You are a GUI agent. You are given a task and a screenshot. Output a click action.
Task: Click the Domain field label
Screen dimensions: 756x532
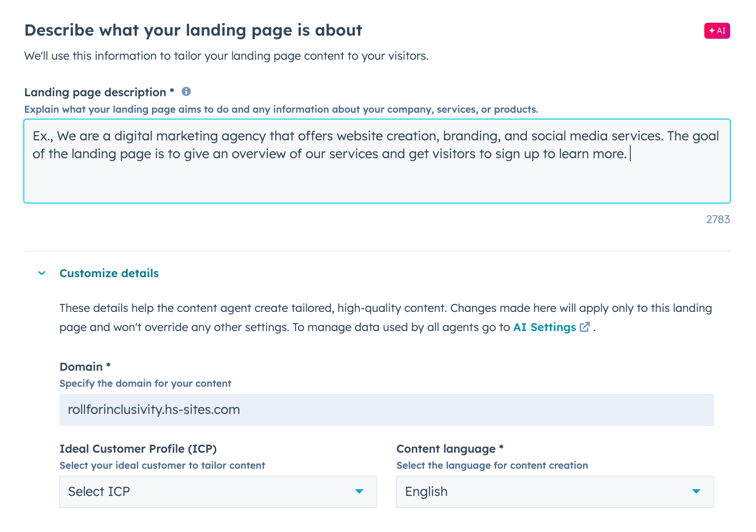(85, 366)
